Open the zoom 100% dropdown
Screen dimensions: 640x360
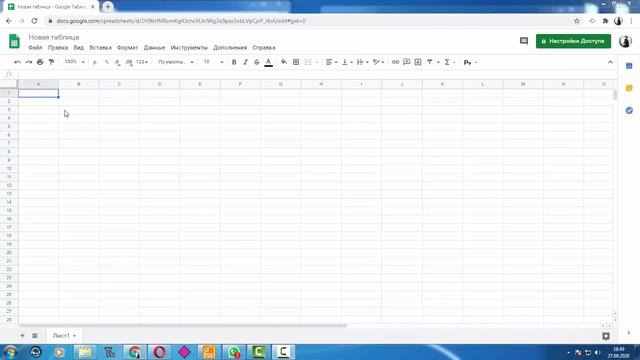click(x=74, y=62)
